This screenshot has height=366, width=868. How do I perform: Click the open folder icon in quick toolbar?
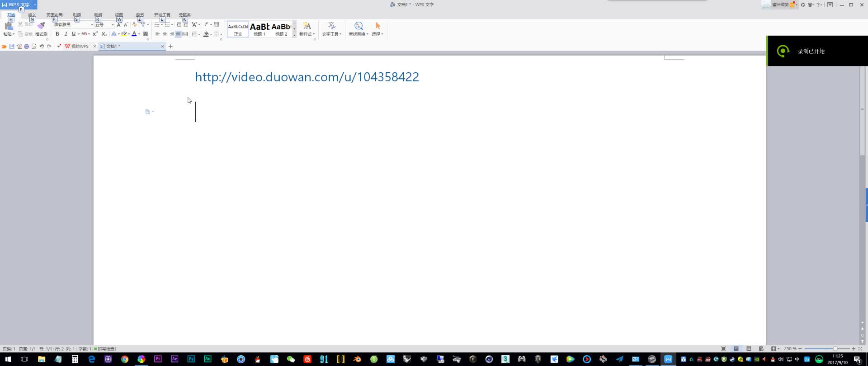pyautogui.click(x=4, y=46)
